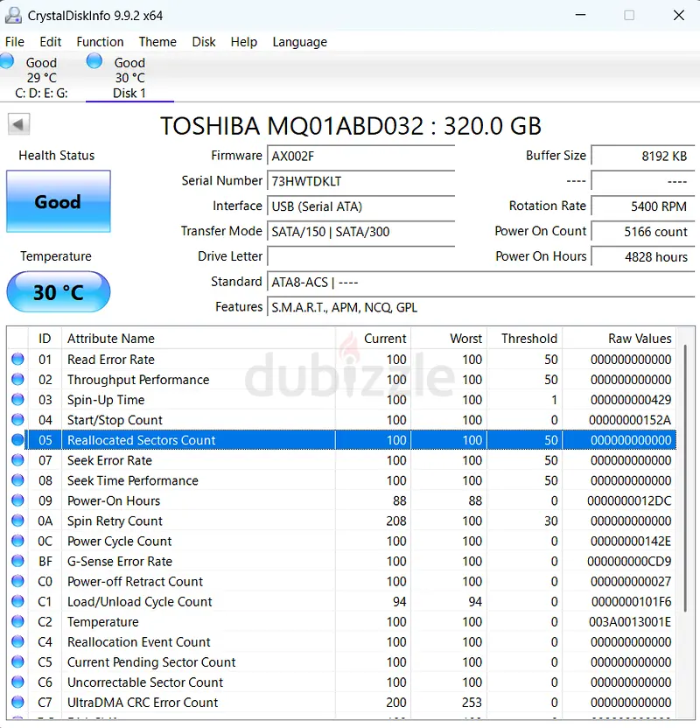The height and width of the screenshot is (728, 700).
Task: Click the Firmware field showing AX002F
Action: pyautogui.click(x=360, y=156)
